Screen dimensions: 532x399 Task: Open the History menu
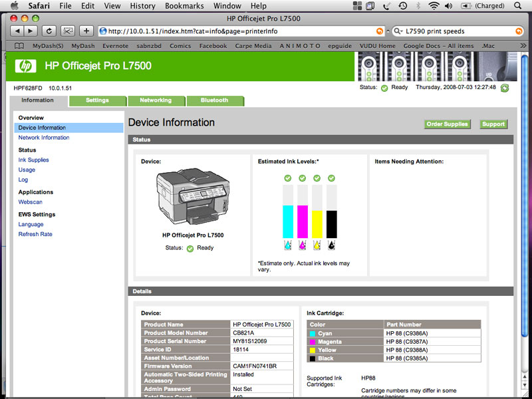point(142,6)
